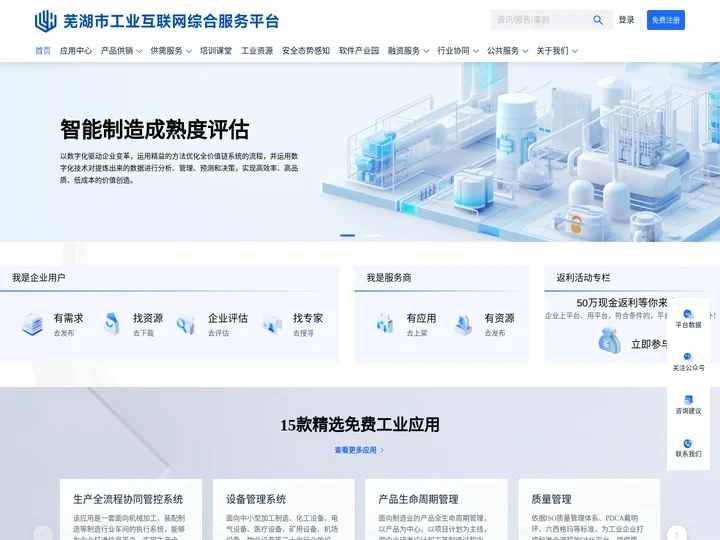Open the 有资源 icon

point(463,324)
